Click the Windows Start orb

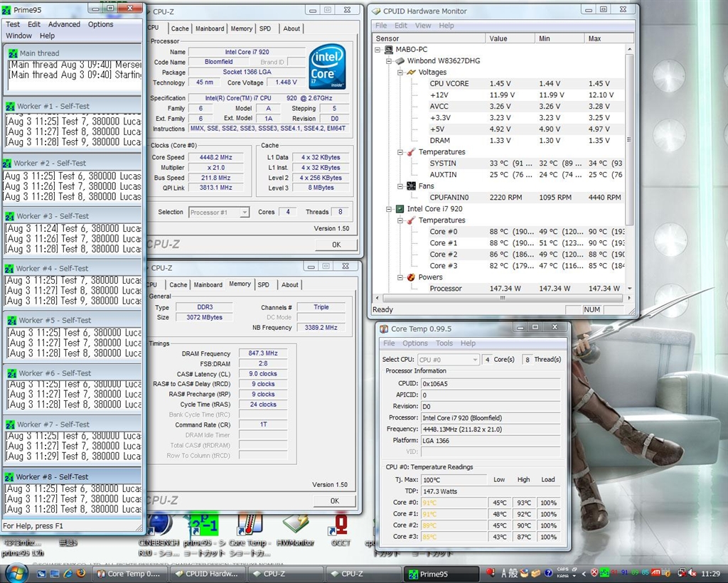point(16,572)
